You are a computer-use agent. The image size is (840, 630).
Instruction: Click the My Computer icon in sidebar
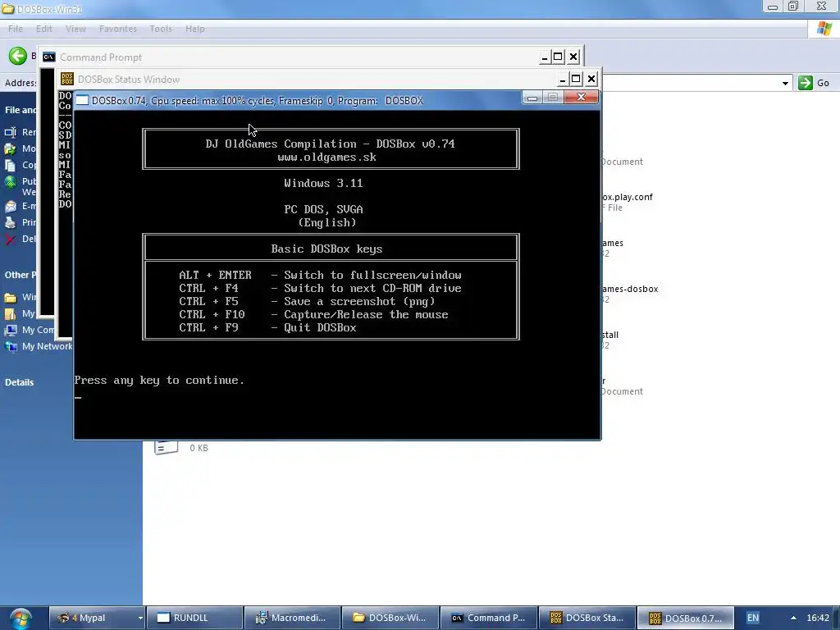[x=11, y=330]
